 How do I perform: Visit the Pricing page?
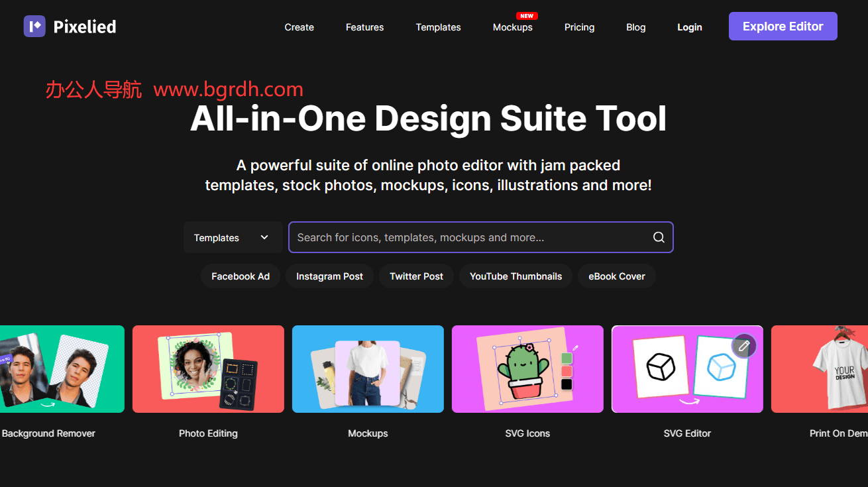point(579,27)
